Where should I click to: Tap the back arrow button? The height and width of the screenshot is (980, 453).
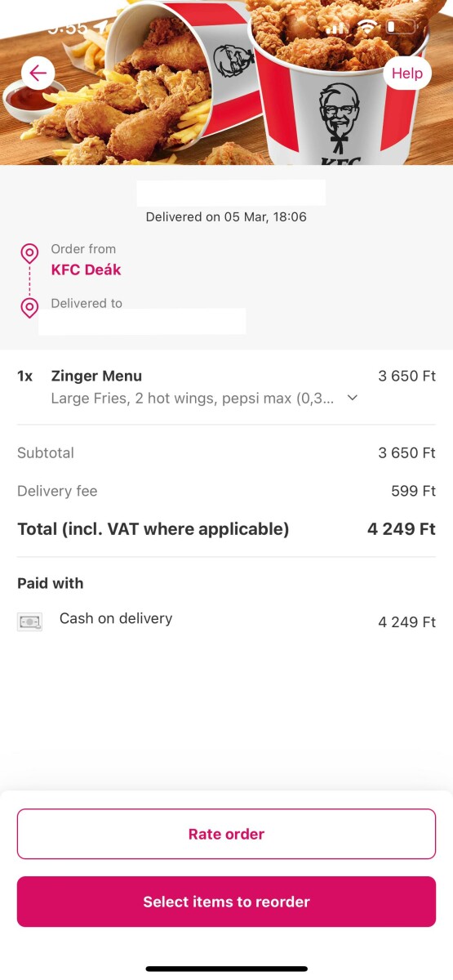38,73
